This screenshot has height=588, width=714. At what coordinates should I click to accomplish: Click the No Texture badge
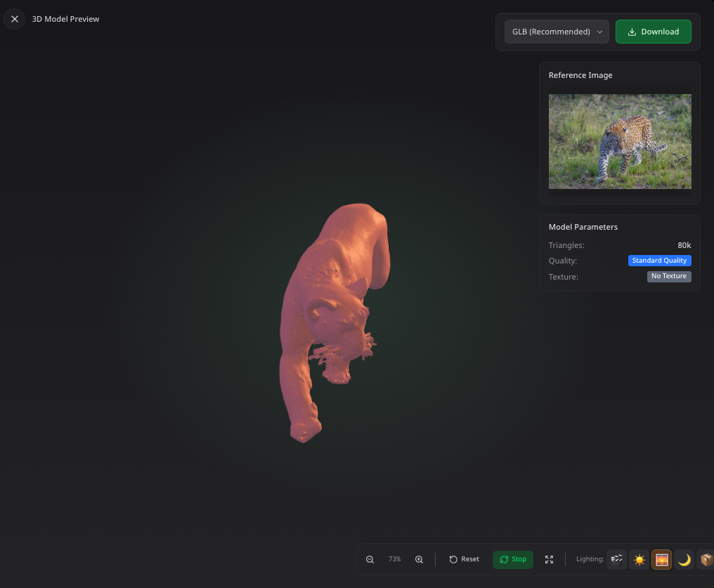click(668, 277)
